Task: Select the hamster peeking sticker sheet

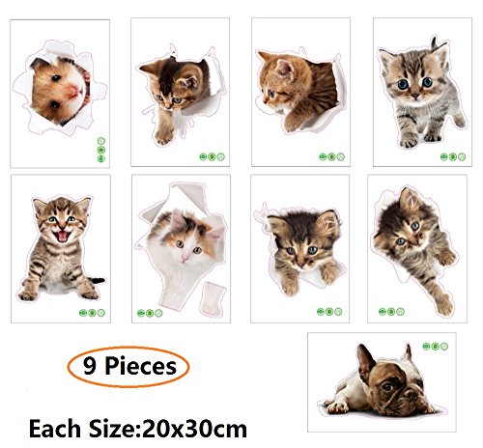Action: click(60, 94)
